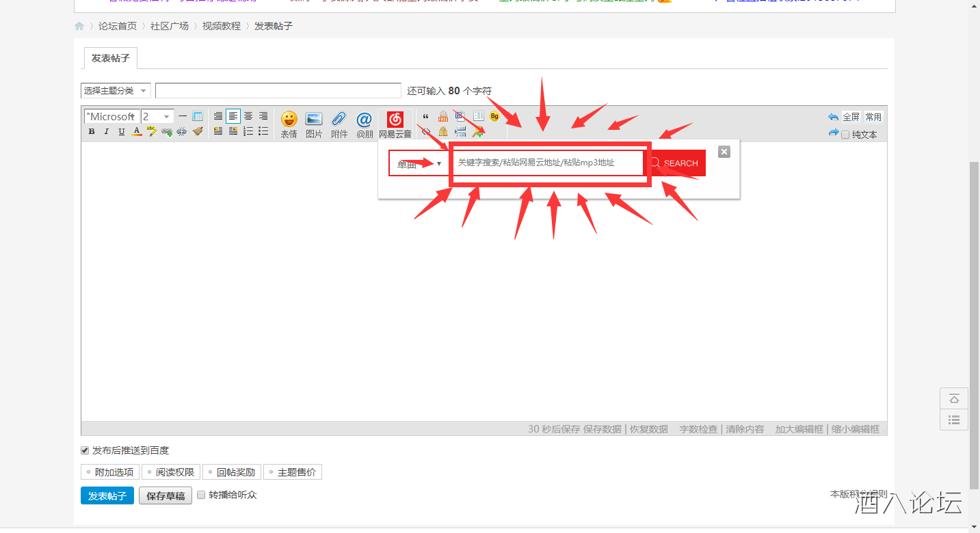The height and width of the screenshot is (533, 980).
Task: Center-align the text
Action: point(248,116)
